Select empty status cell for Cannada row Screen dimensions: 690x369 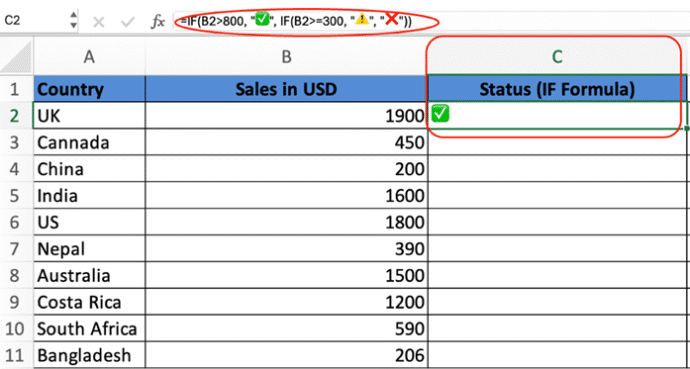[557, 142]
